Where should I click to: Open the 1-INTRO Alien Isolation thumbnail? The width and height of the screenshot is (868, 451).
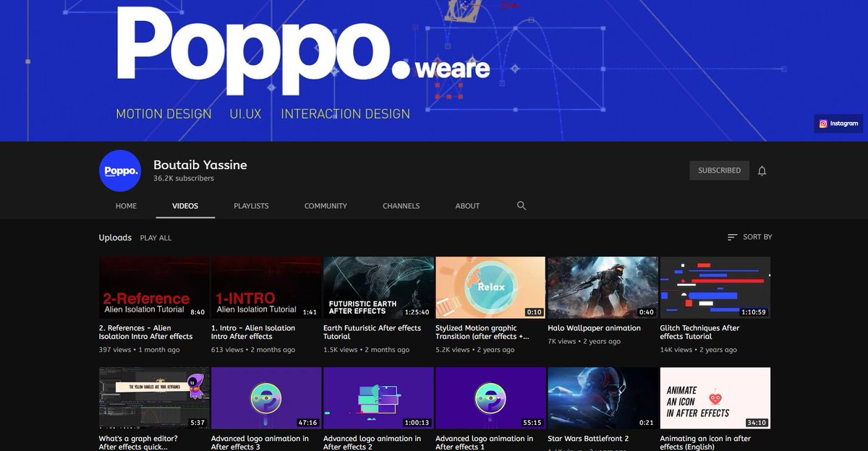[266, 288]
